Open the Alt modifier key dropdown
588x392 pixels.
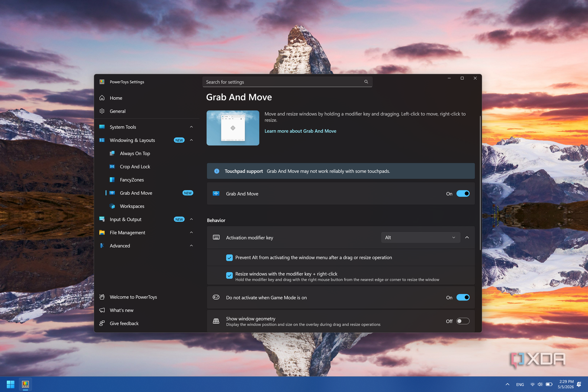pos(421,237)
